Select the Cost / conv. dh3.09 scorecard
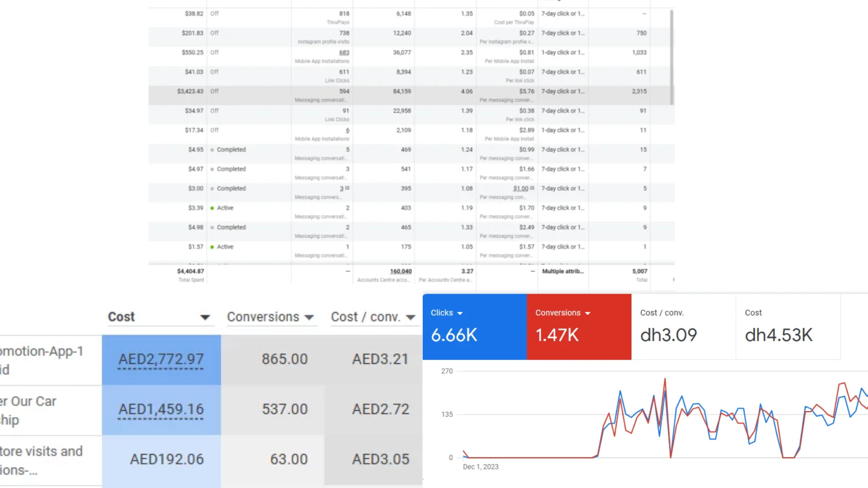 tap(684, 327)
